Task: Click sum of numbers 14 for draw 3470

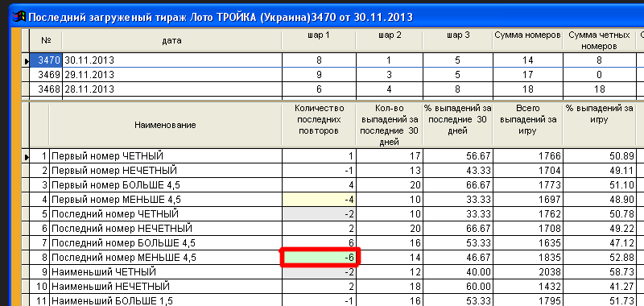Action: [528, 60]
